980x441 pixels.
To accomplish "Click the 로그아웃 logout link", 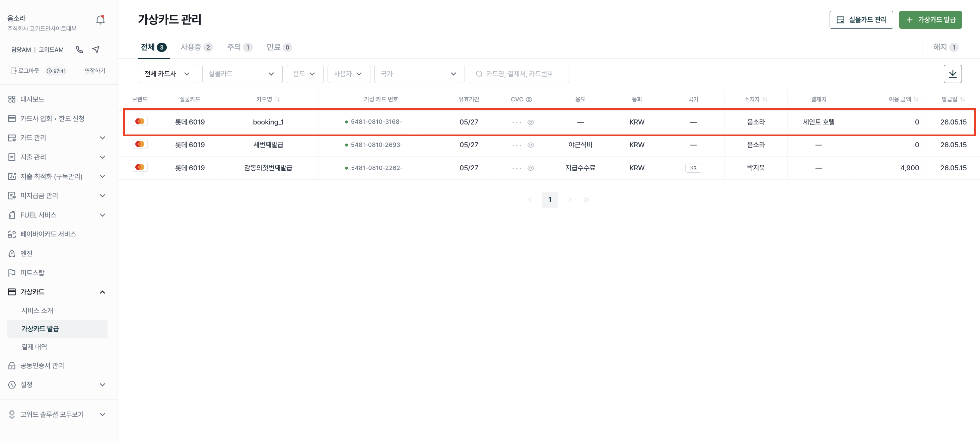I will tap(25, 71).
